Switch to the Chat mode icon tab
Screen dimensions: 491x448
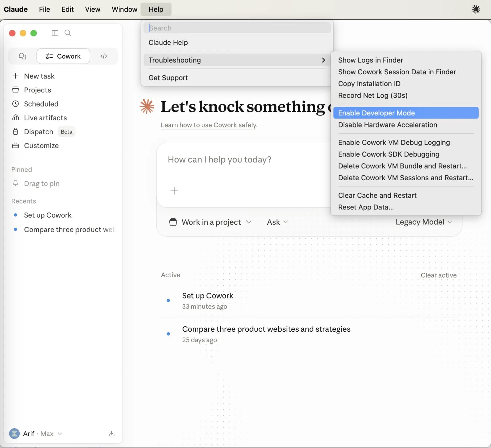23,56
